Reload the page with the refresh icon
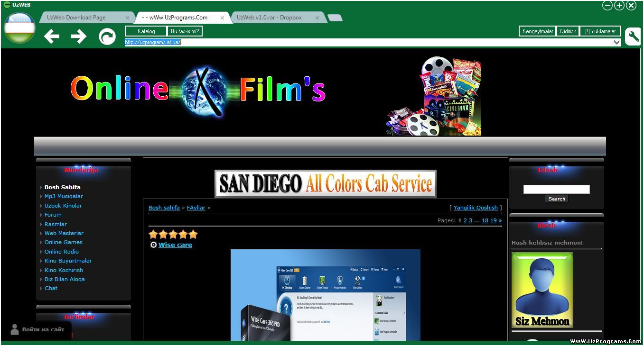 [x=107, y=36]
